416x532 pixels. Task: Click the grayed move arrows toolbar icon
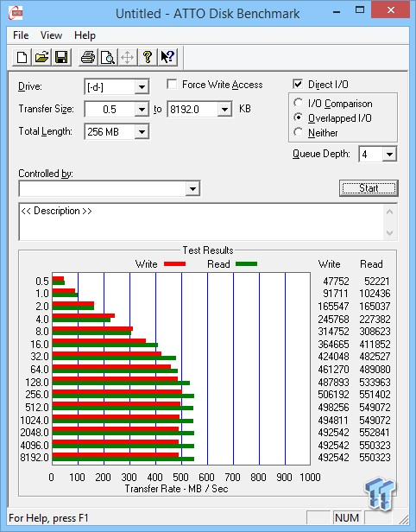click(128, 57)
